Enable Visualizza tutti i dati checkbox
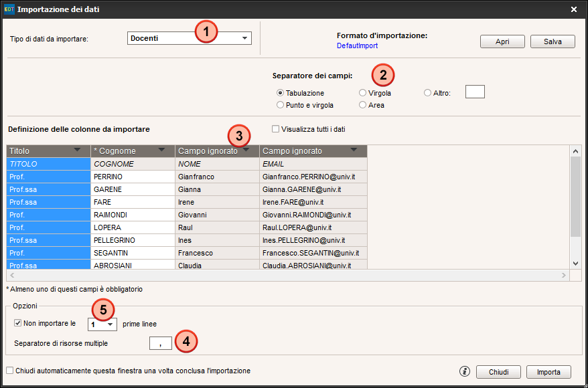Screen dimensions: 588x388 point(275,129)
